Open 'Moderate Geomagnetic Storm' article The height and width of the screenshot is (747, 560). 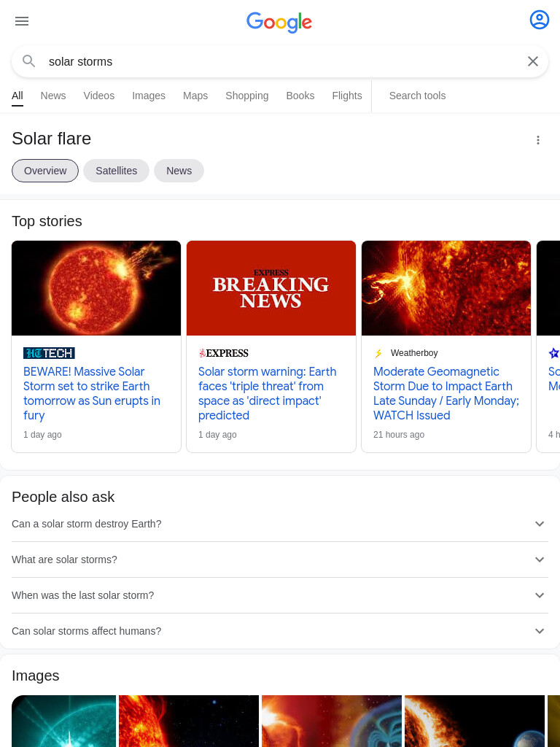[446, 393]
